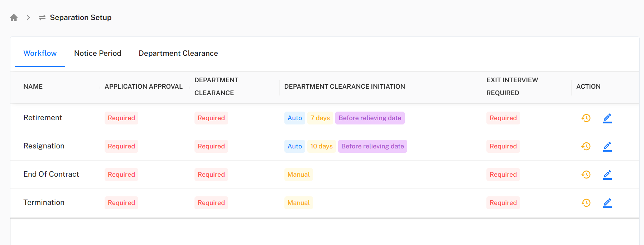
Task: Click End Of Contract department clearance Required badge
Action: coord(211,175)
